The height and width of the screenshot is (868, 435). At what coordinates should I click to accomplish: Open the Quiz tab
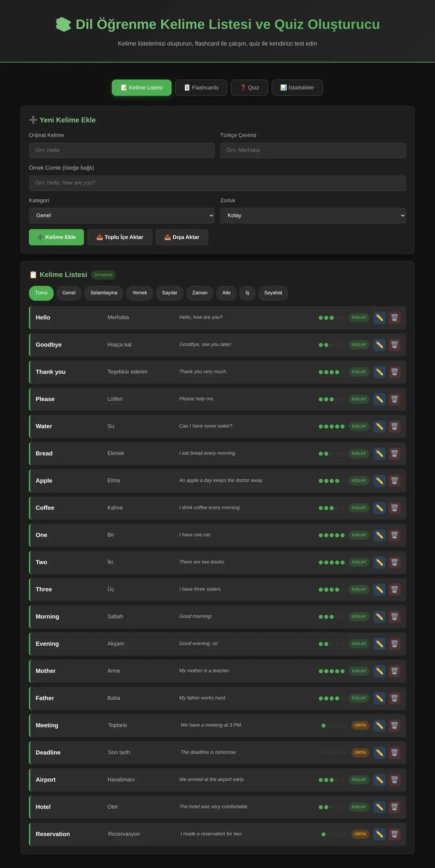tap(249, 88)
